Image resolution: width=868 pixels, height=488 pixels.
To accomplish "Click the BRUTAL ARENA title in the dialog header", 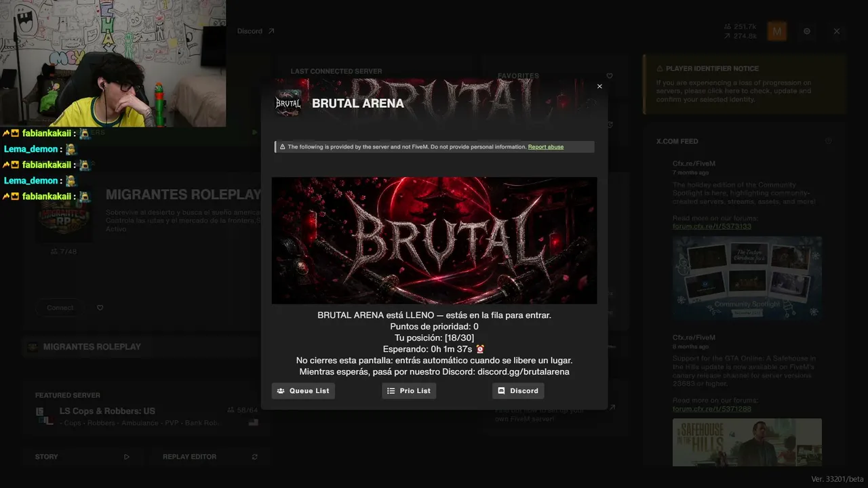I will [x=358, y=104].
